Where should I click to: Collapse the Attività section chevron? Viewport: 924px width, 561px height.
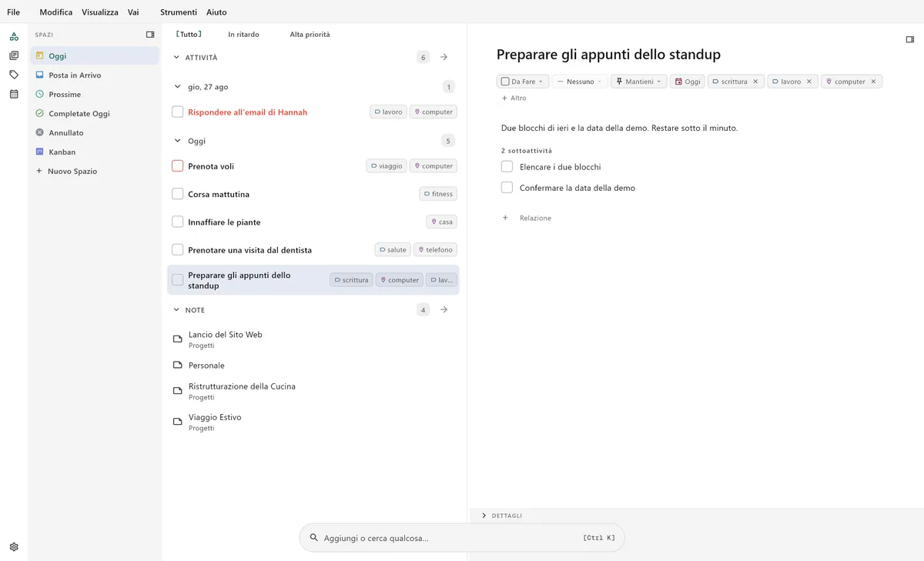[176, 57]
